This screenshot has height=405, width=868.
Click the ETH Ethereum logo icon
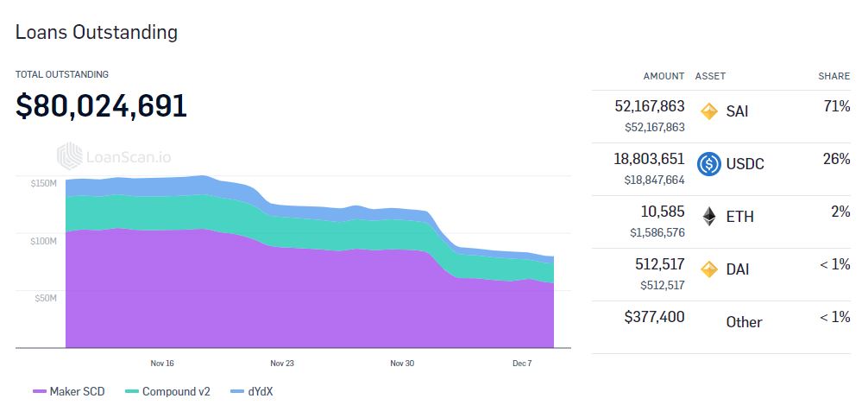709,217
